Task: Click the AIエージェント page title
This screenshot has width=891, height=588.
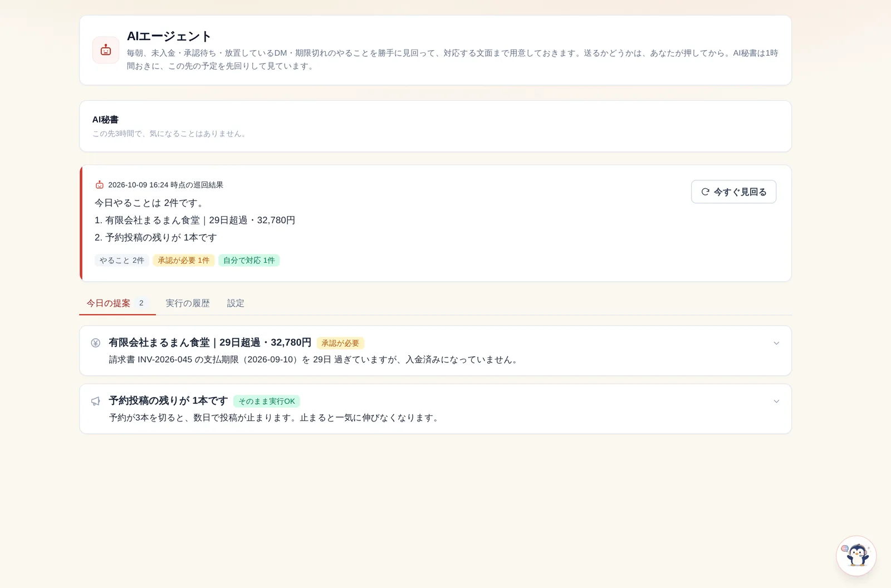Action: [x=169, y=36]
